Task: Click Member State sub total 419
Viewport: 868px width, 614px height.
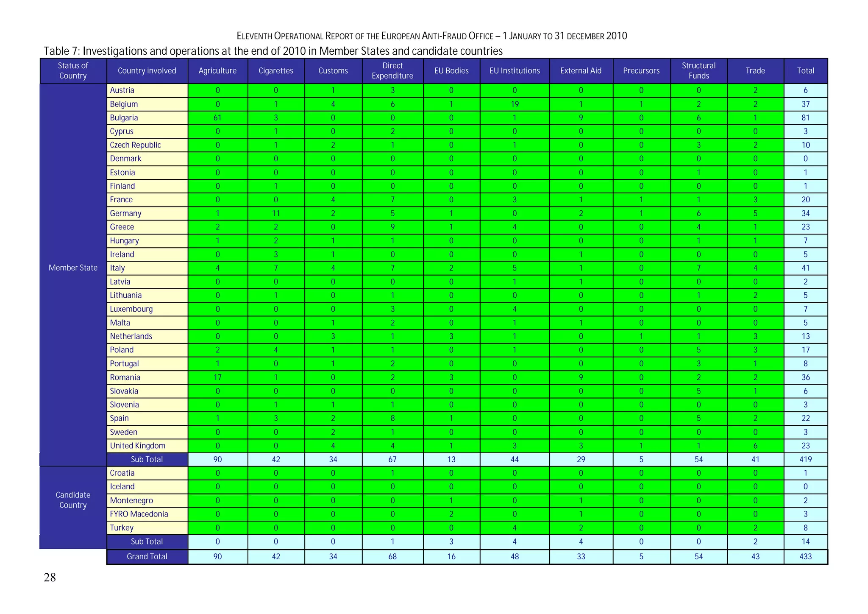Action: point(805,460)
